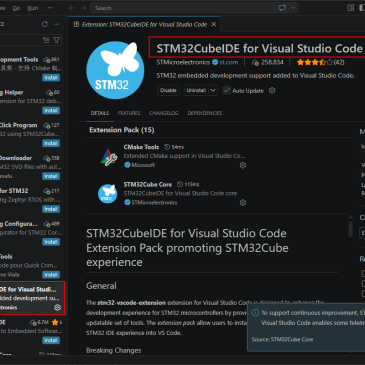Open the Run menu
Viewport: 365px width, 365px height.
(33, 8)
